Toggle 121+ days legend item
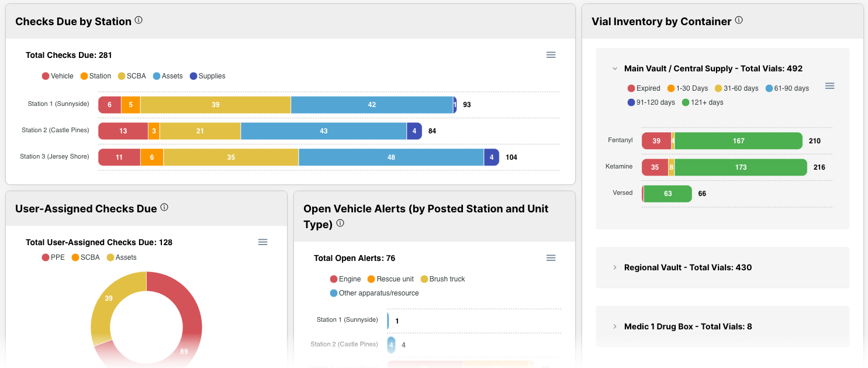Screen dimensions: 868x368 coord(703,102)
